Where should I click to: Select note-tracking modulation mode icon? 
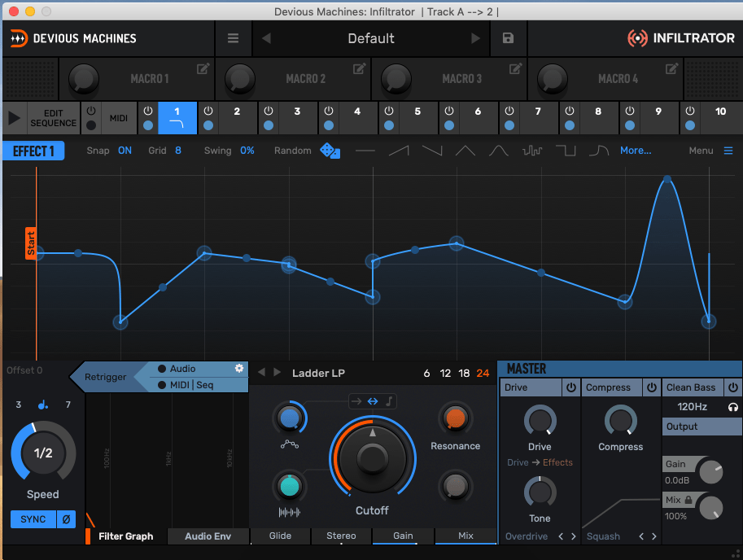[389, 401]
